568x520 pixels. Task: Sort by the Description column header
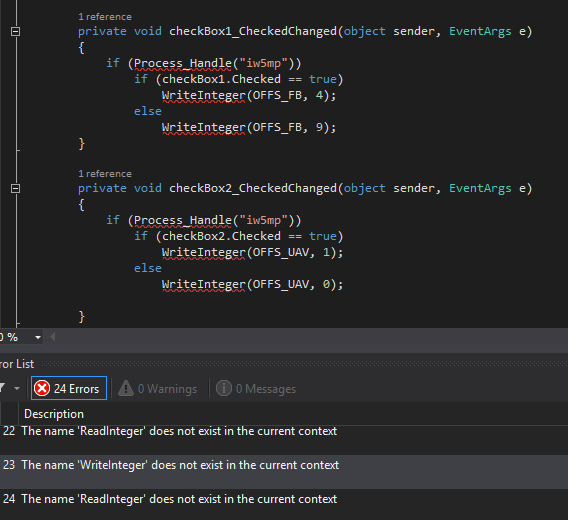(x=54, y=414)
